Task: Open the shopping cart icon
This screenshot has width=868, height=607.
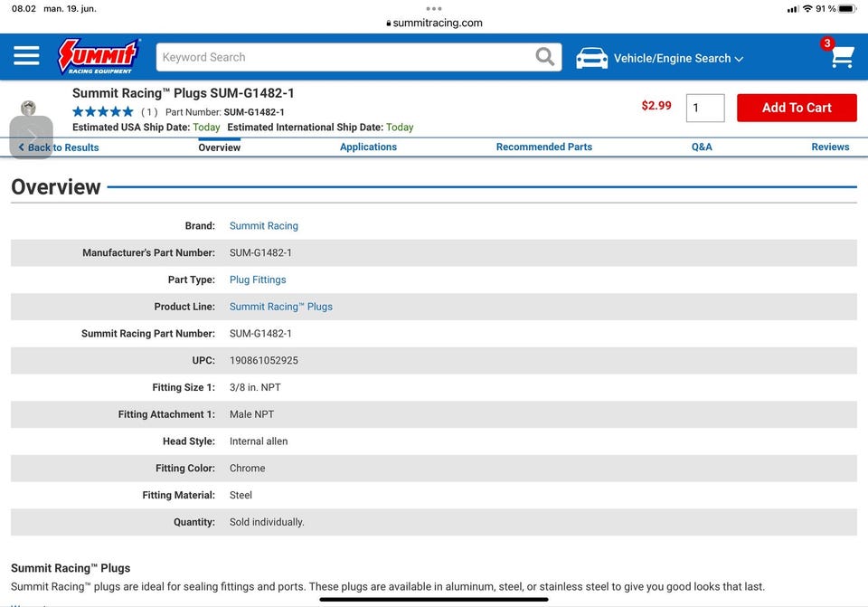Action: click(842, 57)
